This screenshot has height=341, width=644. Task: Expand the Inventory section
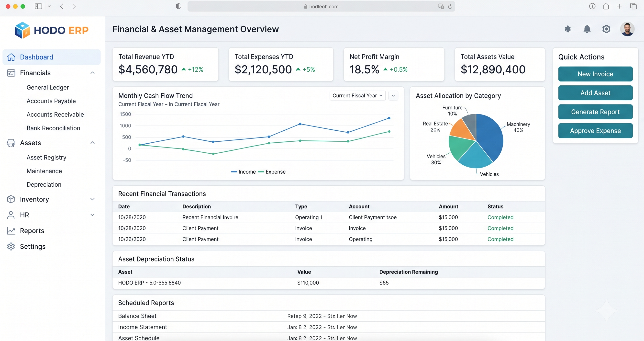(92, 199)
